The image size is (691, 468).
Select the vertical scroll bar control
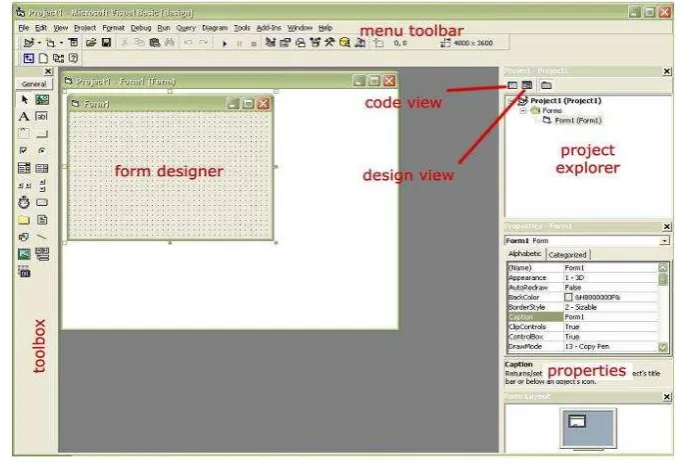[42, 186]
